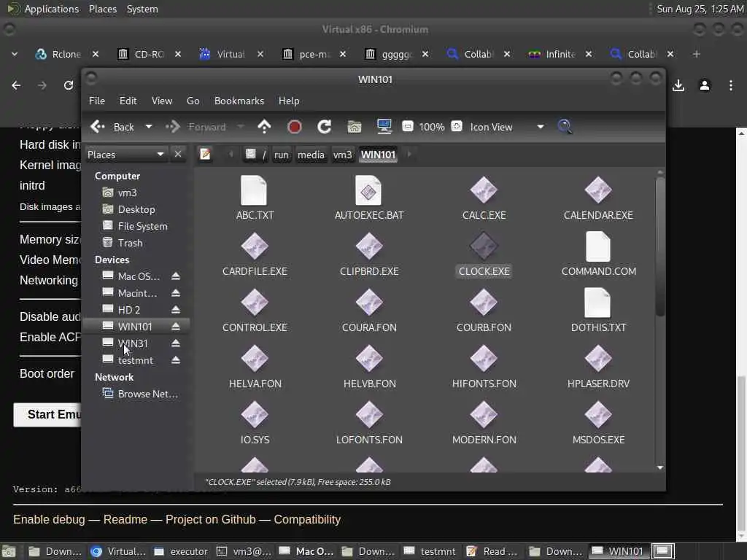Open the File menu
747x560 pixels.
coord(97,101)
